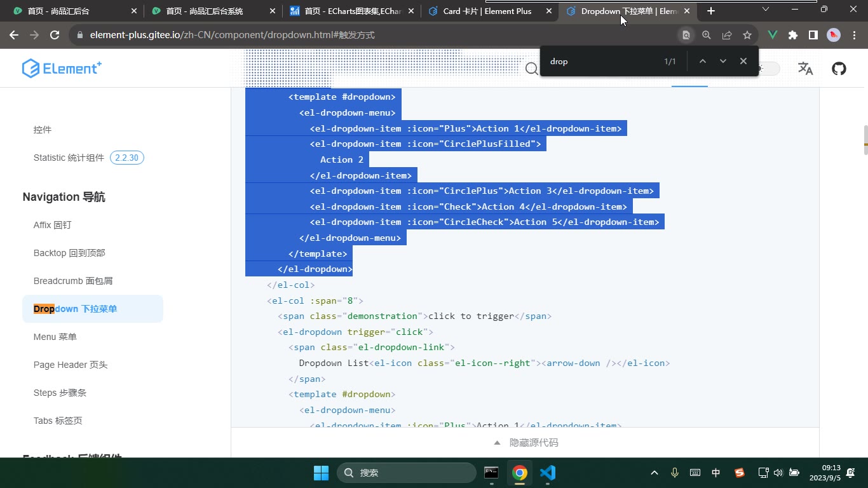Click the Vue devtools extension icon
The width and height of the screenshot is (868, 488).
[x=773, y=35]
